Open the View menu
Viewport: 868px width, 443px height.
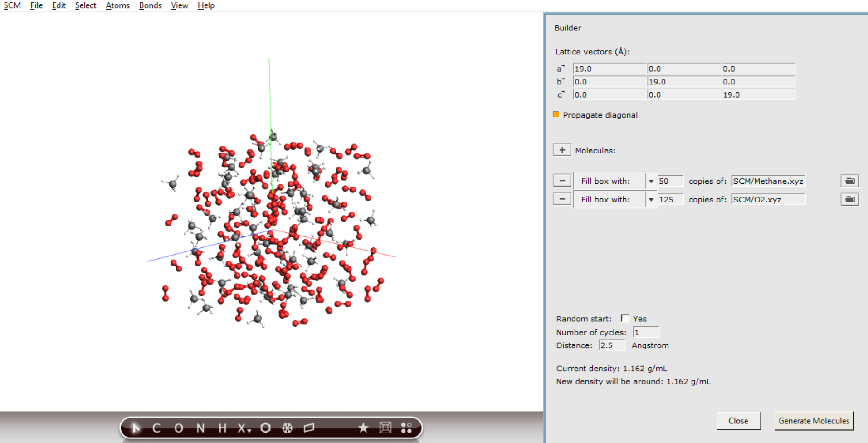(x=180, y=5)
